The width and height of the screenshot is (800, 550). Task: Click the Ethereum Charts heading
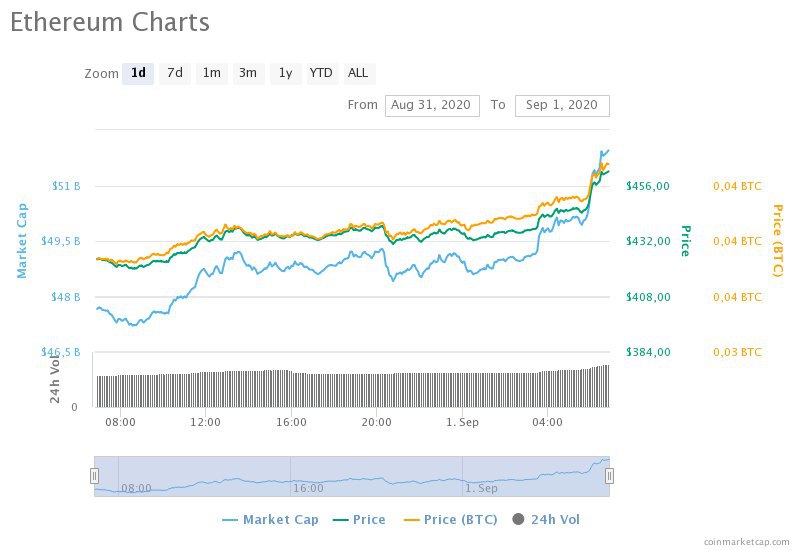tap(110, 22)
